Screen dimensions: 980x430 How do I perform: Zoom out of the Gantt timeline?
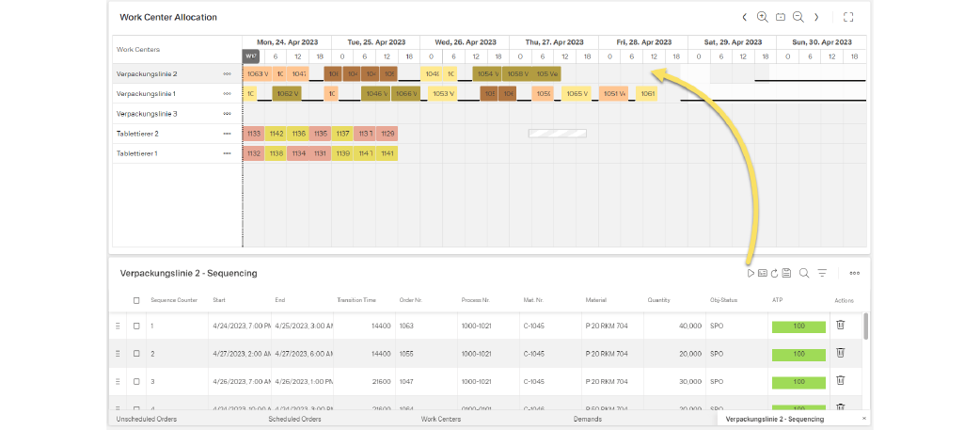pyautogui.click(x=798, y=17)
